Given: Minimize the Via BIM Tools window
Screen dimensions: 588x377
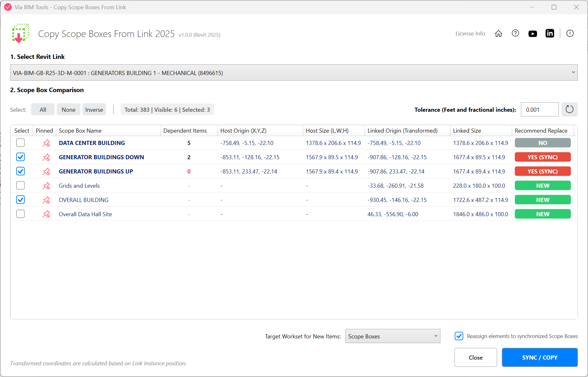Looking at the screenshot, I should click(532, 7).
